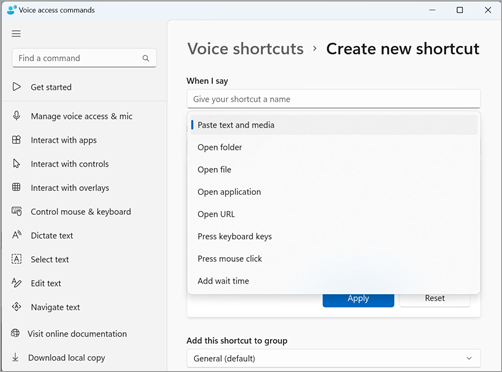Choose Open folder action
Viewport: 502px width, 372px height.
tap(334, 147)
